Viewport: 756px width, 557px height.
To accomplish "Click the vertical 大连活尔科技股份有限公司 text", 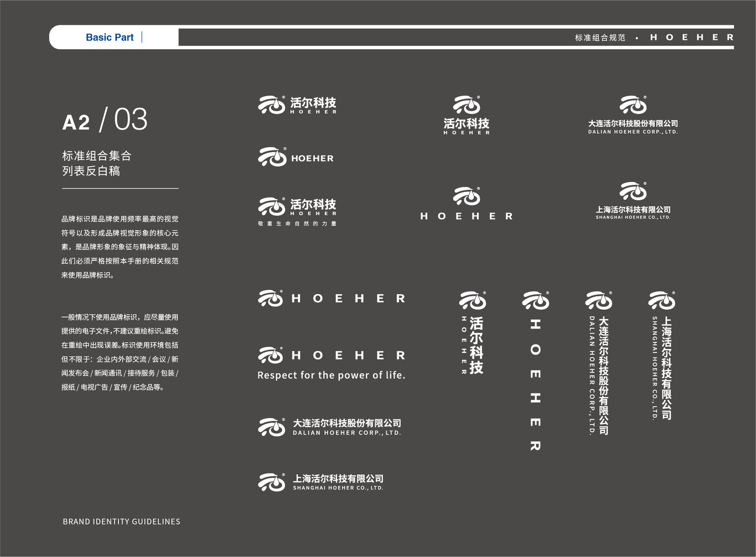I will pos(603,376).
